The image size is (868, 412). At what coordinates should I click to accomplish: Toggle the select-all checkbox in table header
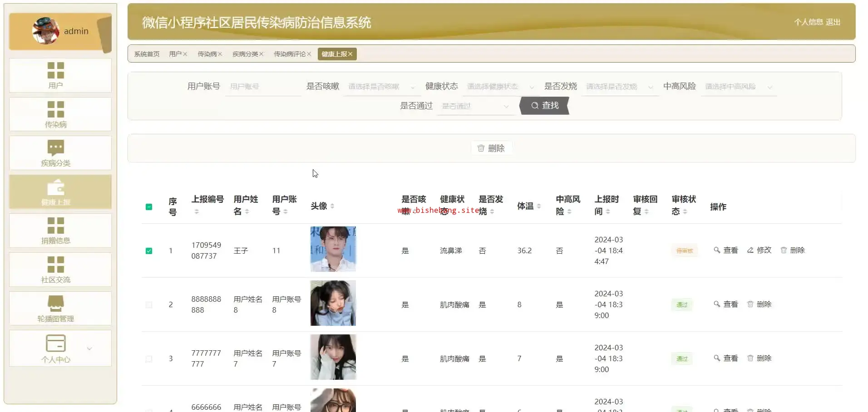point(149,207)
